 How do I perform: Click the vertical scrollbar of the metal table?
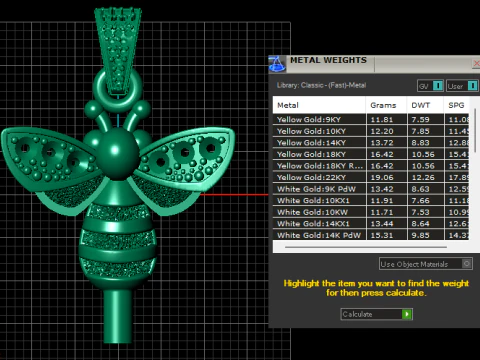(475, 131)
